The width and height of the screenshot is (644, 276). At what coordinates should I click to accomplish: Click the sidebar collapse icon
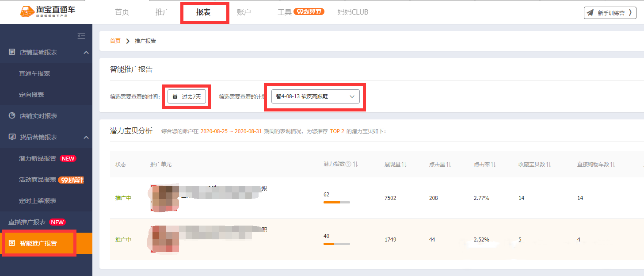[81, 36]
